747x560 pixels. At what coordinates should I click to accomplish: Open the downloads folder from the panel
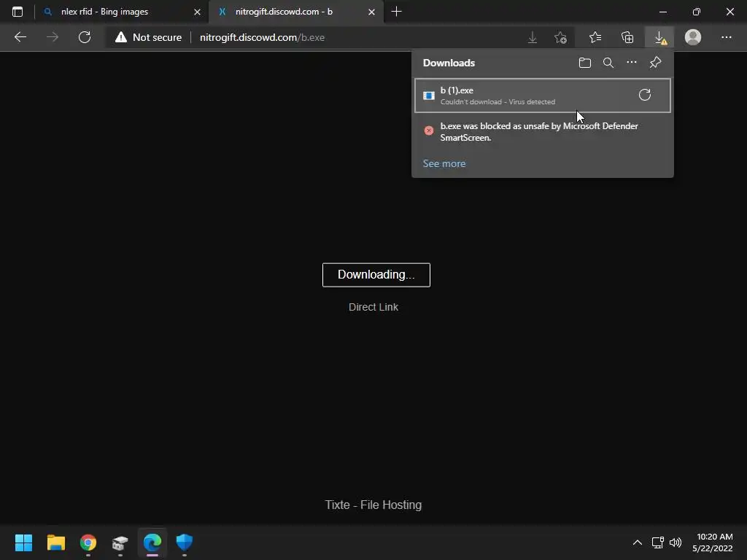click(585, 63)
